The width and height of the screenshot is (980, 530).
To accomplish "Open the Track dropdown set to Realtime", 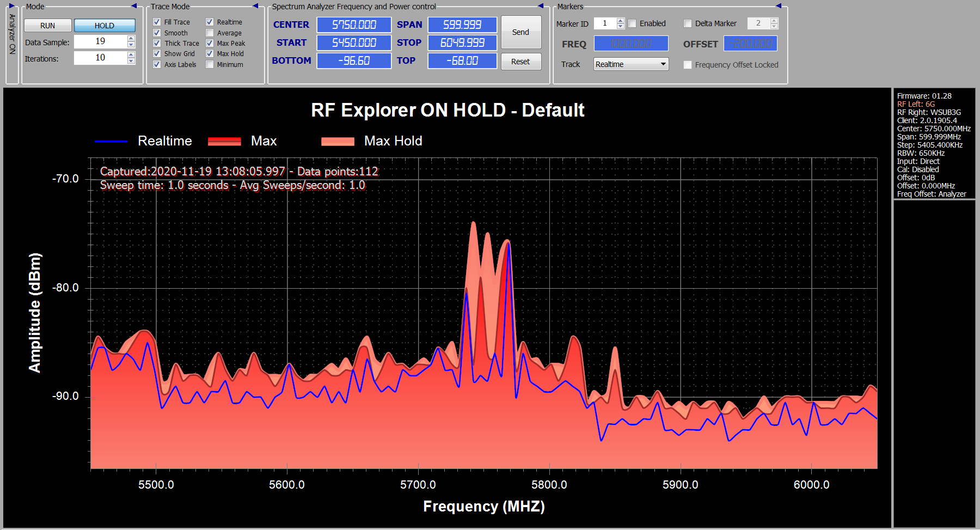I will (x=630, y=64).
